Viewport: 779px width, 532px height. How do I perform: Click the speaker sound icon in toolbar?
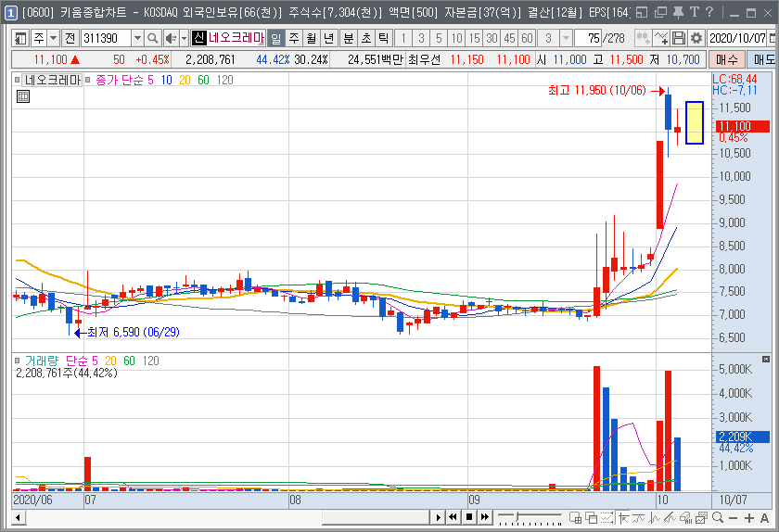171,38
